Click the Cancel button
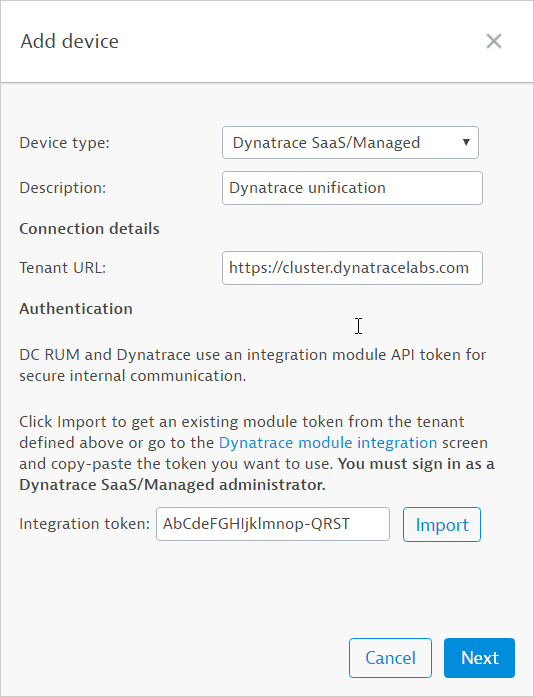Image resolution: width=534 pixels, height=697 pixels. coord(390,658)
